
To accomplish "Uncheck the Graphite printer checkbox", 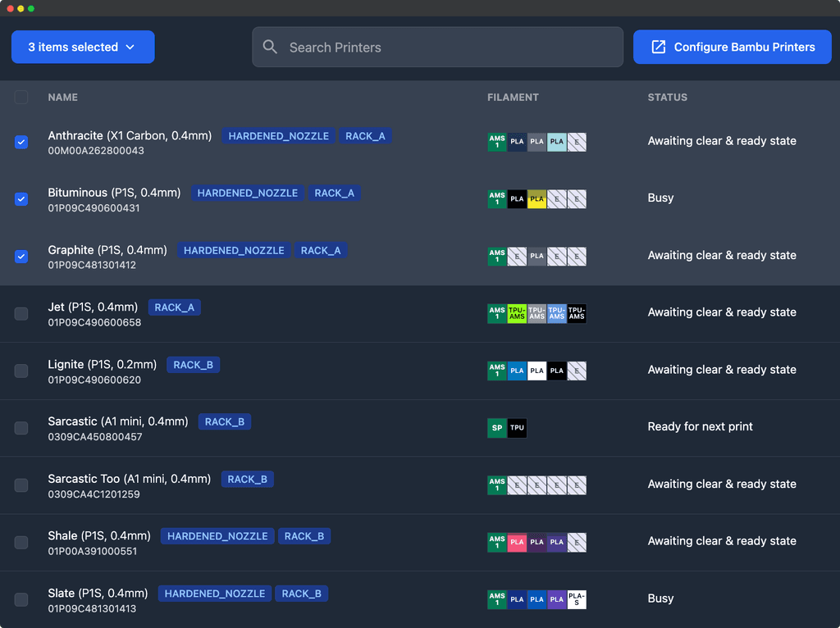I will 21,257.
